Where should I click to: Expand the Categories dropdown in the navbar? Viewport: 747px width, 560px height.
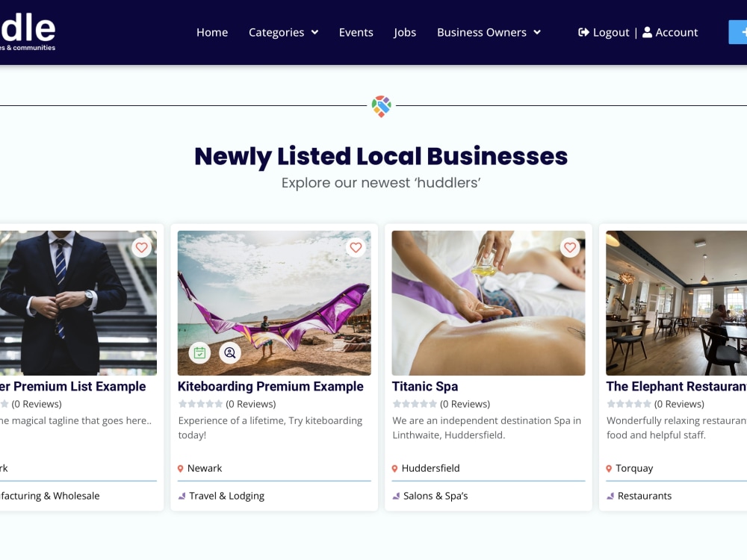[282, 32]
